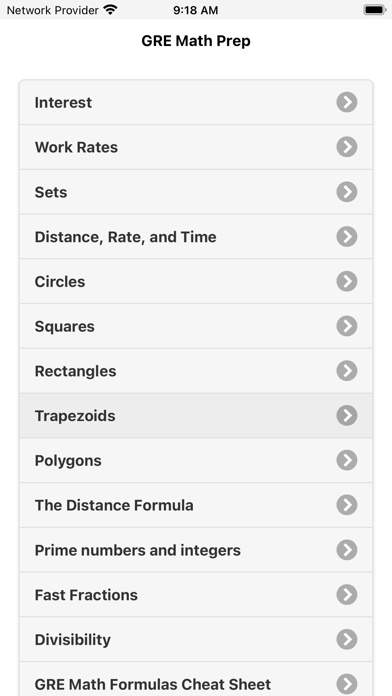Tap the arrow icon on Work Rates row

click(347, 147)
